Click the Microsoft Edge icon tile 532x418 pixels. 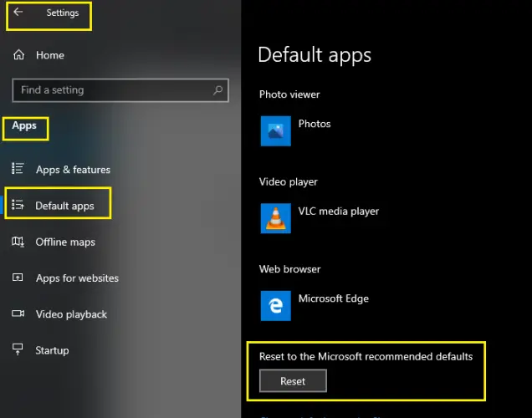(275, 305)
